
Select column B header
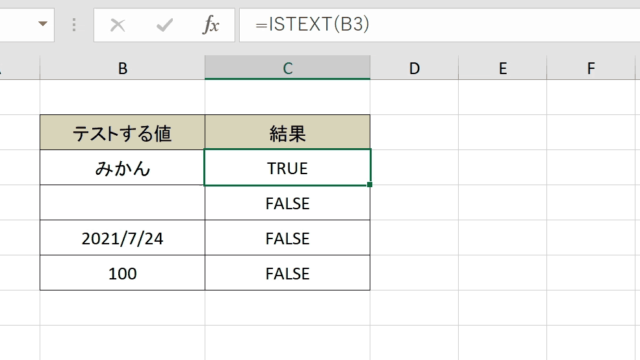click(122, 68)
